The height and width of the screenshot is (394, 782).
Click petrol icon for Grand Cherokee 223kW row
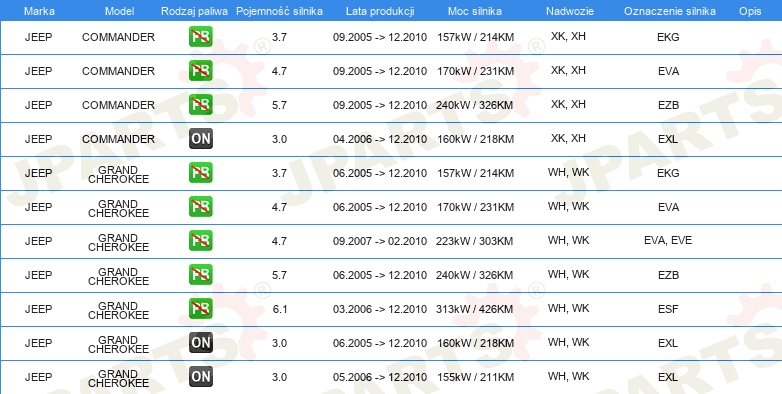coord(201,241)
